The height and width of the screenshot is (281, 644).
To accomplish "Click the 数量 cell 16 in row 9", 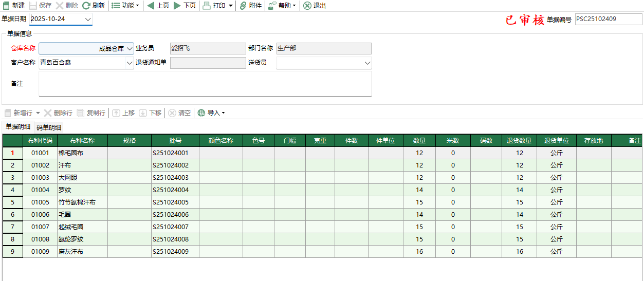I will (419, 251).
